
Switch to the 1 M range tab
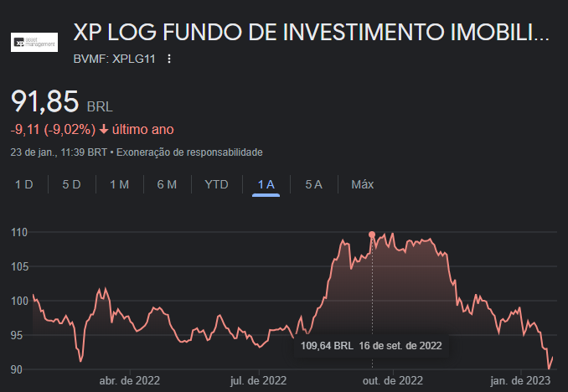pos(119,184)
